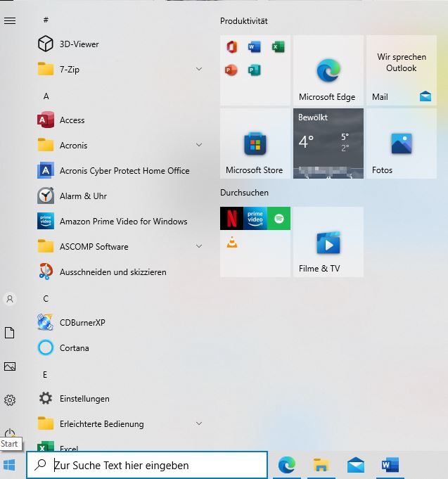Open Settings gear in Start sidebar
Viewport: 448px width, 479px height.
coord(10,400)
